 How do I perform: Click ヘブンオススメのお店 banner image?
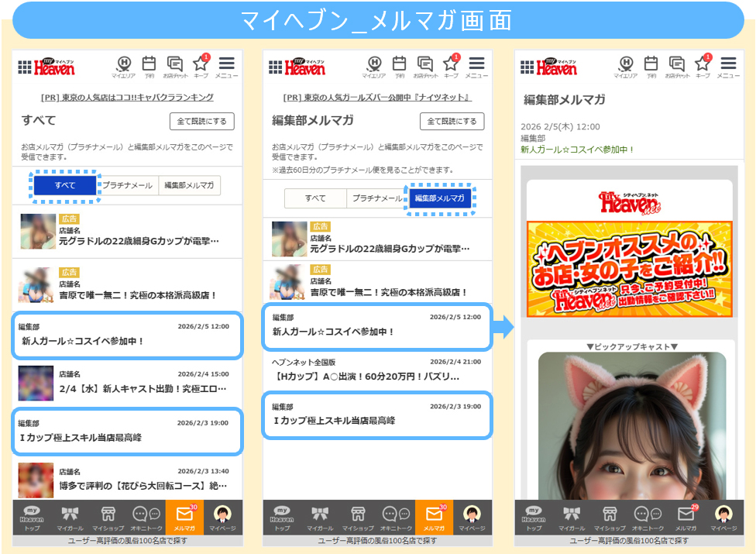(x=629, y=269)
